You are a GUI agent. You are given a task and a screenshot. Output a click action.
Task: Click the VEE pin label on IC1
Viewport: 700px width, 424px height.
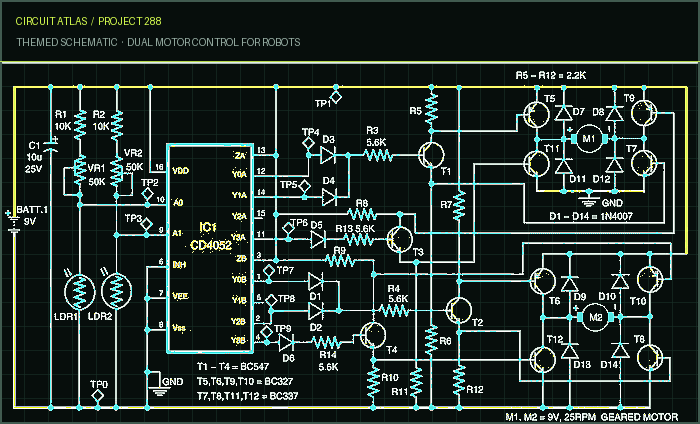point(180,296)
